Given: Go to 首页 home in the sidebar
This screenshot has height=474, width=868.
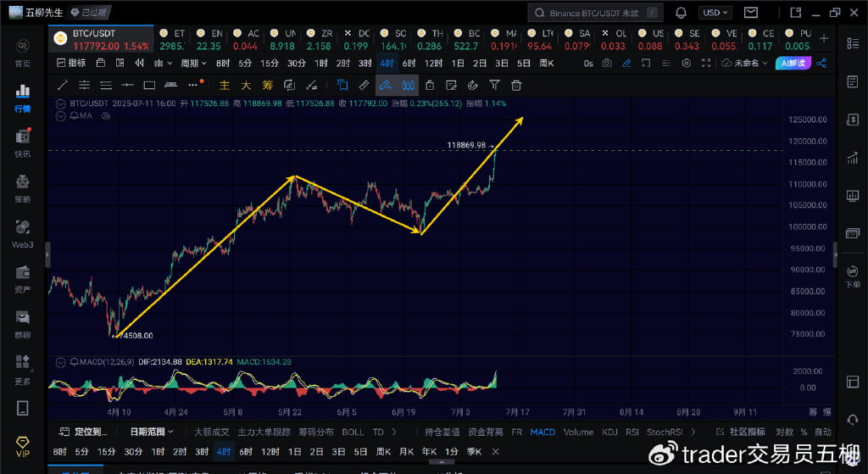Looking at the screenshot, I should pyautogui.click(x=23, y=53).
